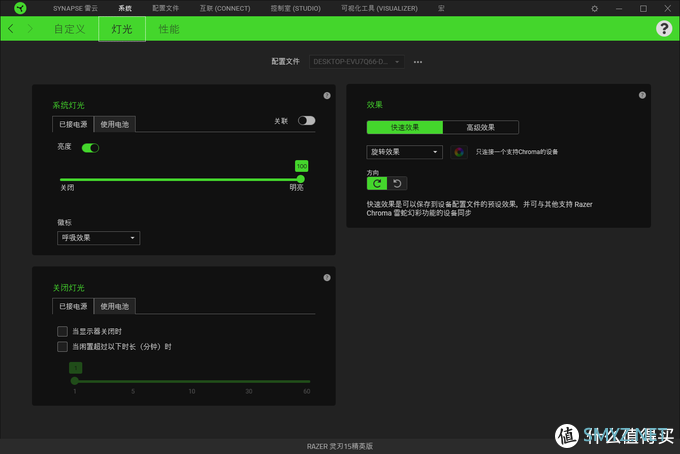Switch to the 自定义 tab
The height and width of the screenshot is (454, 680).
(69, 29)
